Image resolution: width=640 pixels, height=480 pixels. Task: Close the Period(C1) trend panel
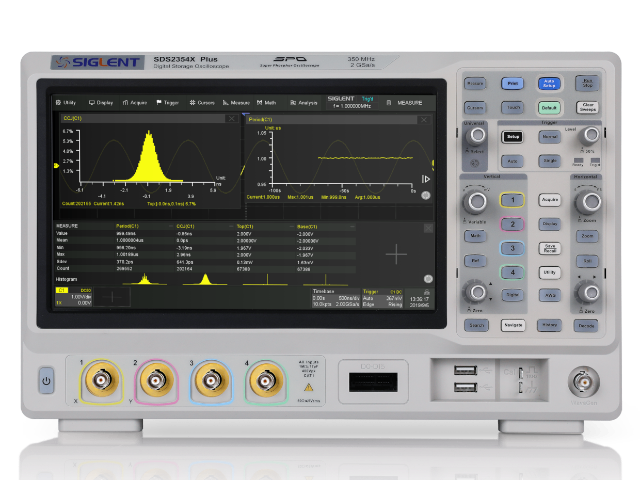point(424,120)
